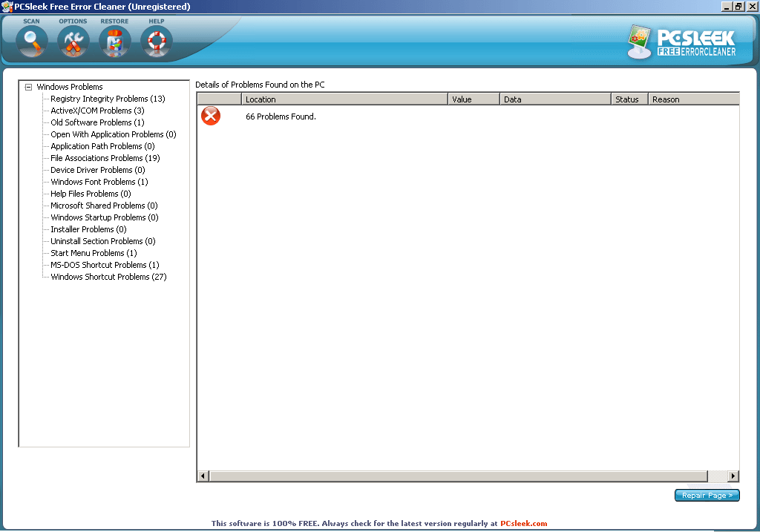Select Windows Font Problems (1)
This screenshot has width=760, height=532.
(x=99, y=182)
